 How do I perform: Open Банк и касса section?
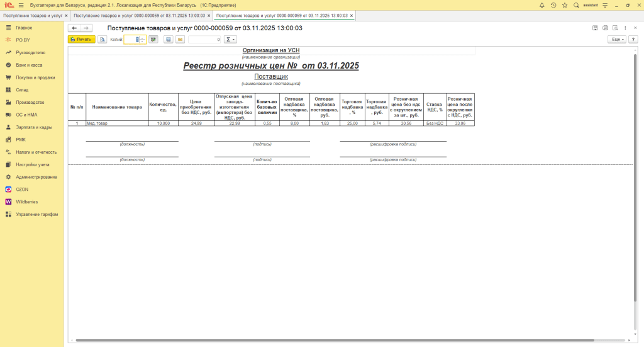click(x=29, y=65)
